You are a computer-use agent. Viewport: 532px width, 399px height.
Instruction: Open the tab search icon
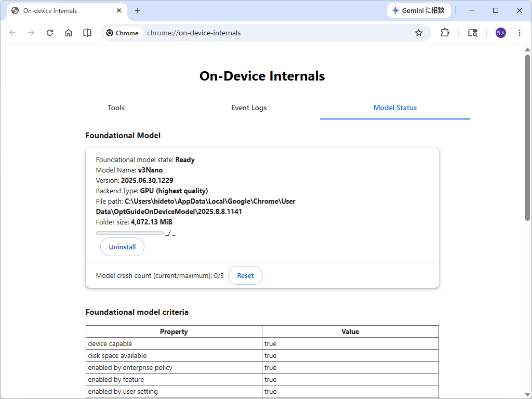(x=473, y=33)
